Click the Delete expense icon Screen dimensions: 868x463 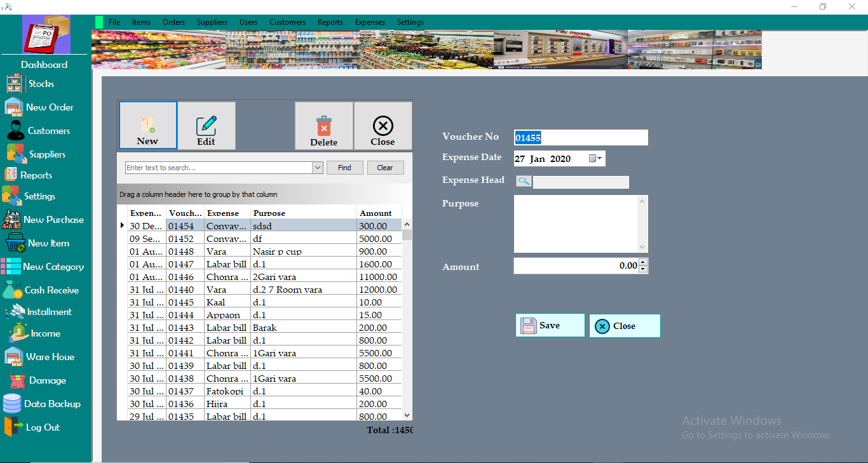tap(323, 125)
